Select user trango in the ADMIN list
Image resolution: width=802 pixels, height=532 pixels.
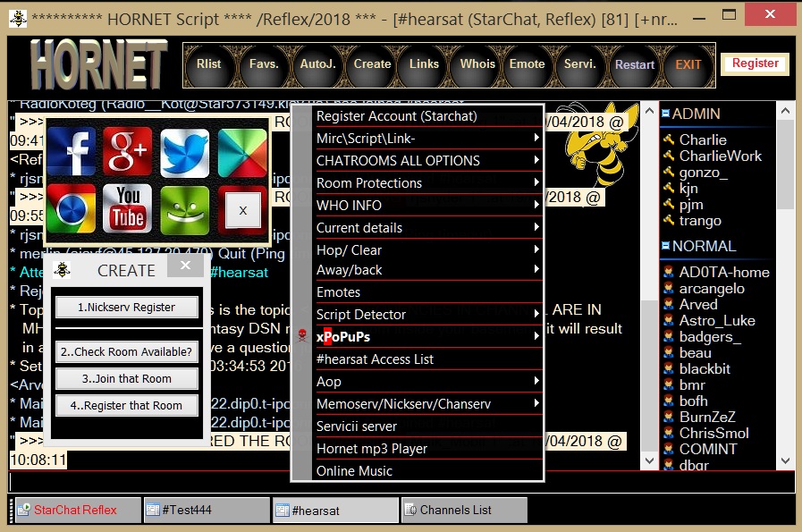(x=700, y=221)
